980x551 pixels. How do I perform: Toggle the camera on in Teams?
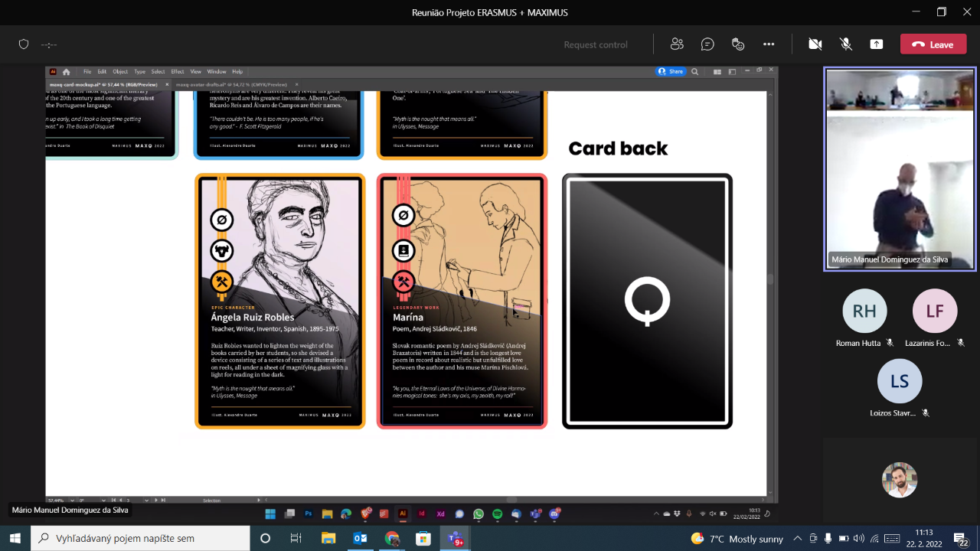pyautogui.click(x=815, y=44)
